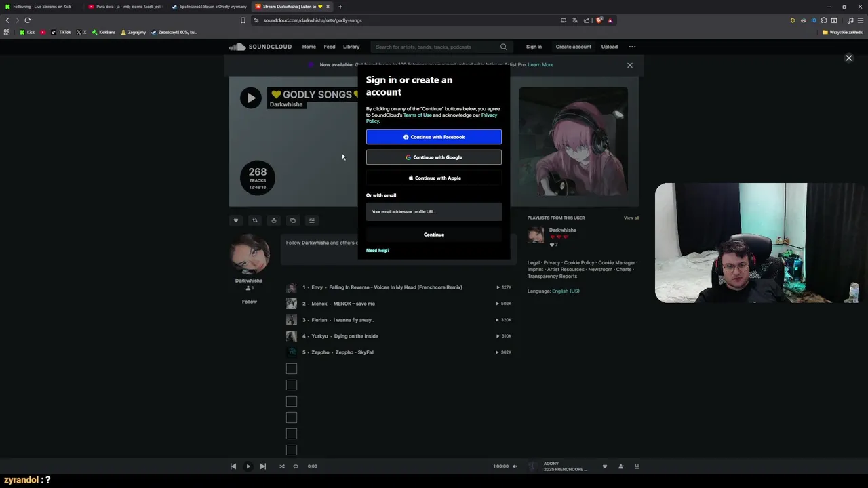Open Wszystkie zakładki bookmarks folder

[x=843, y=32]
